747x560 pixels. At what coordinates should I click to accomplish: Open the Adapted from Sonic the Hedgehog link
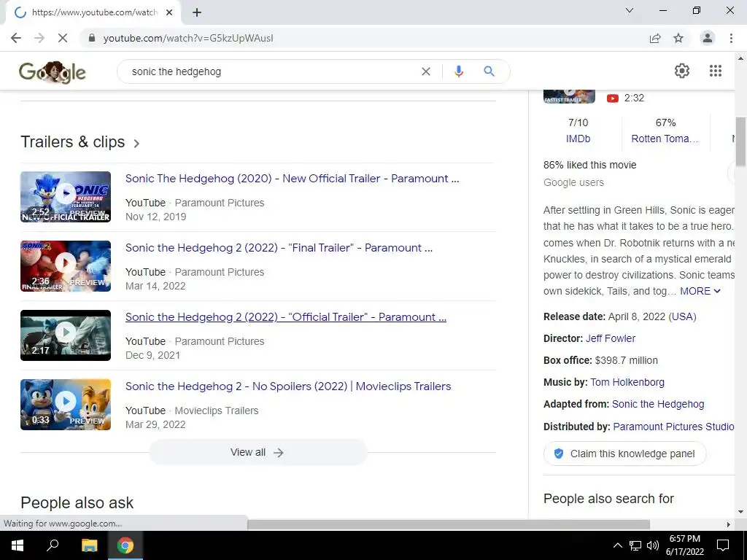pos(658,404)
